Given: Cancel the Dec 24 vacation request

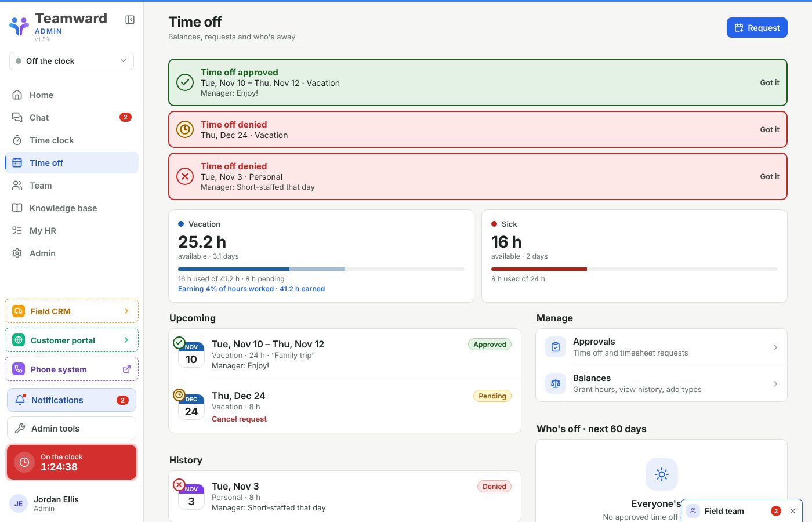Looking at the screenshot, I should pos(239,419).
